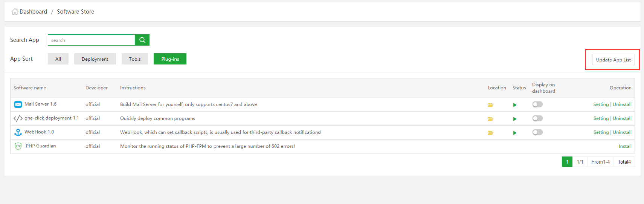Enable one-click deployment dashboard display
The image size is (644, 204).
[x=537, y=118]
